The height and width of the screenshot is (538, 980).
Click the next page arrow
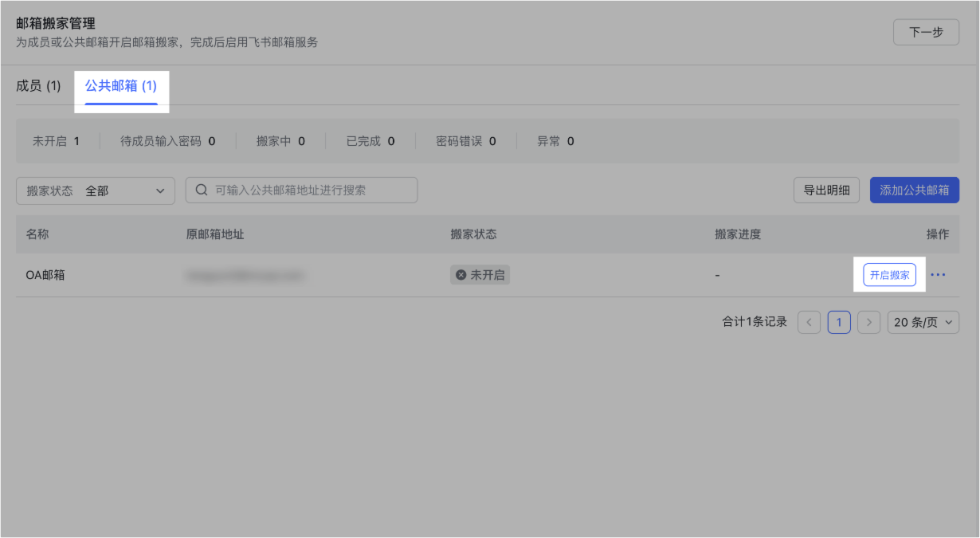(869, 322)
